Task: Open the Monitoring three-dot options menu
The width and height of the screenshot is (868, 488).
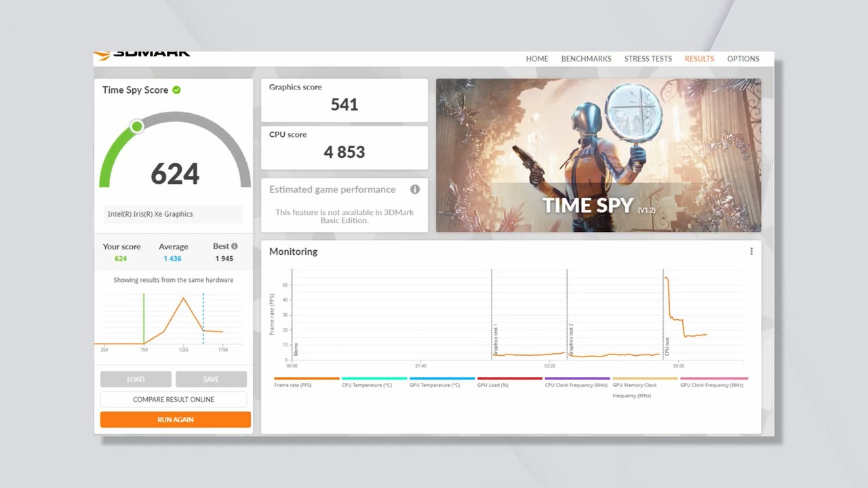Action: [x=751, y=251]
